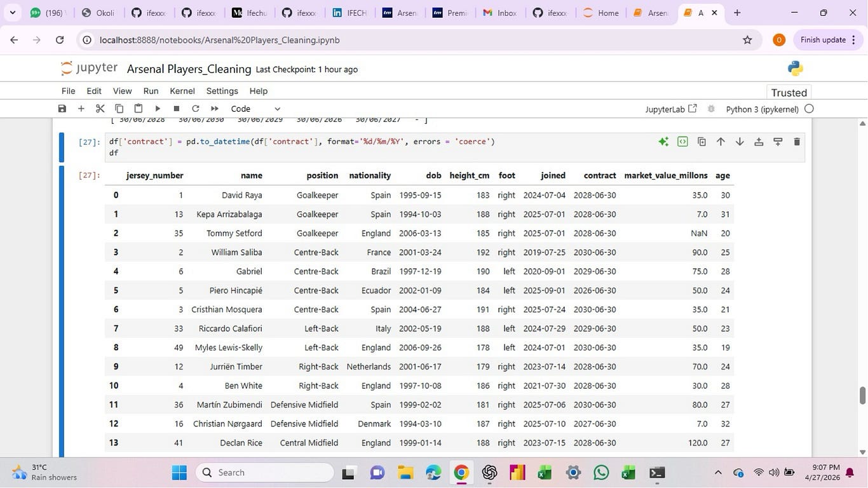Rename notebook title Arsenal Players_Cleaning
This screenshot has width=868, height=488.
click(189, 69)
